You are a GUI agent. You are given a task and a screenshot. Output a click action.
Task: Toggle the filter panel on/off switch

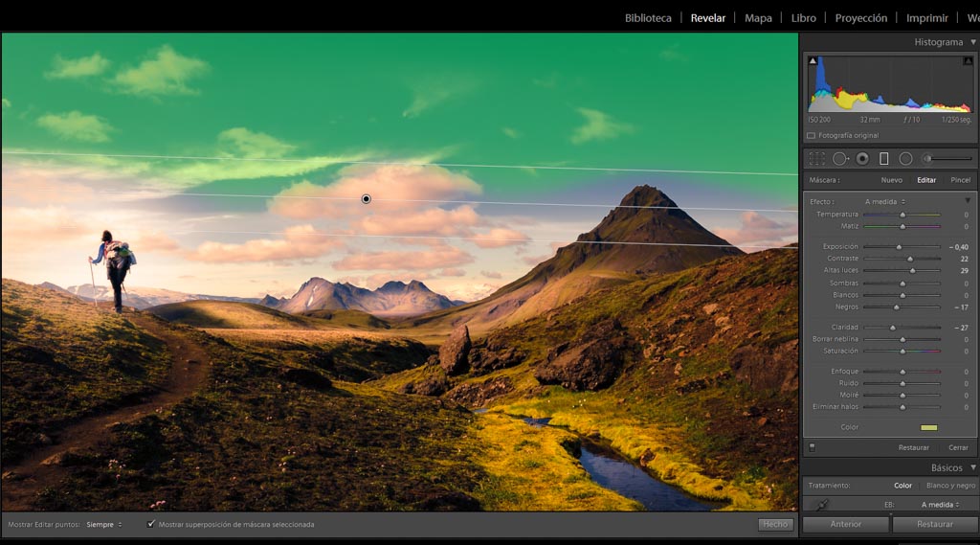[813, 447]
